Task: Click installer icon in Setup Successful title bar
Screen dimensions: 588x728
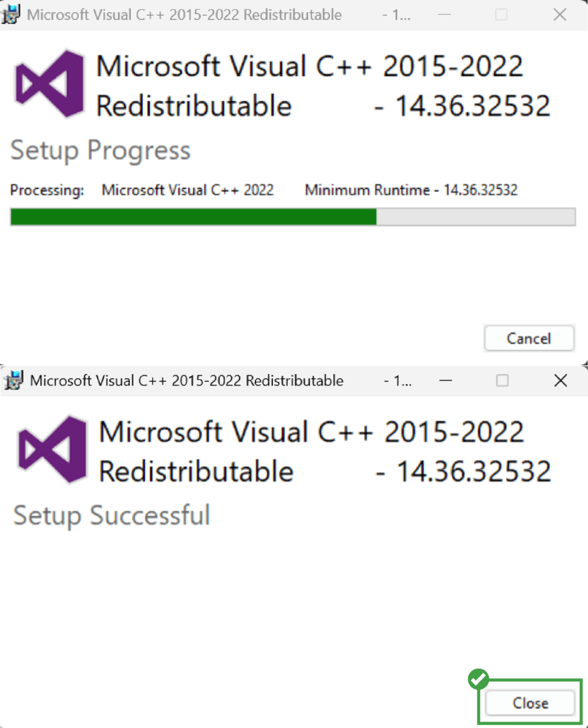Action: [x=15, y=380]
